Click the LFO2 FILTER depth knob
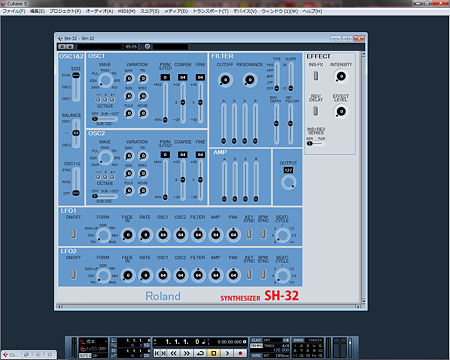This screenshot has width=450, height=360. pyautogui.click(x=198, y=275)
